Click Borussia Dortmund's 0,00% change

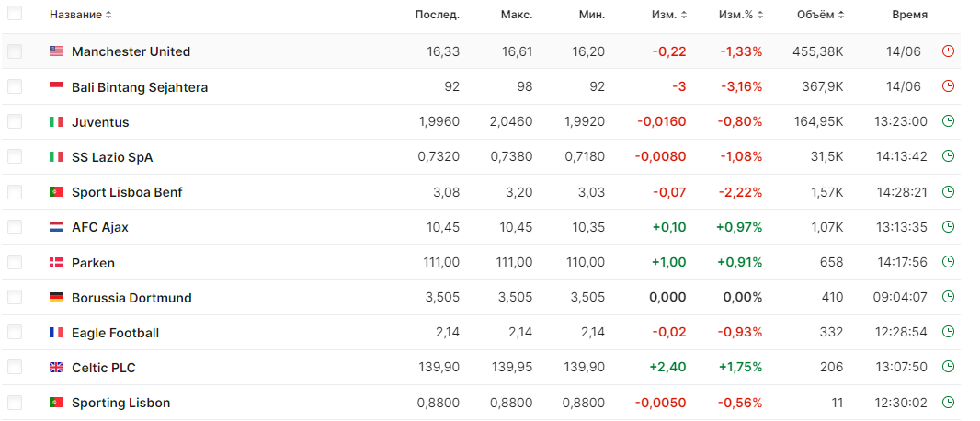743,297
